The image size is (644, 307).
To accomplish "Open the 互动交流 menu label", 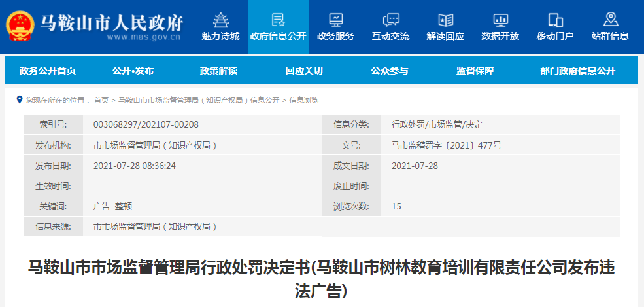I will [x=390, y=36].
